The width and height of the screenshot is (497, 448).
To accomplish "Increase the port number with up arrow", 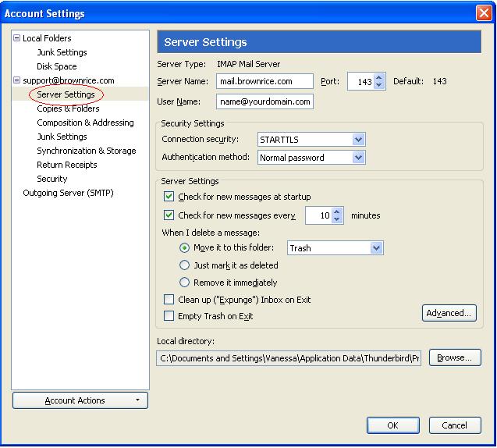I will point(379,78).
